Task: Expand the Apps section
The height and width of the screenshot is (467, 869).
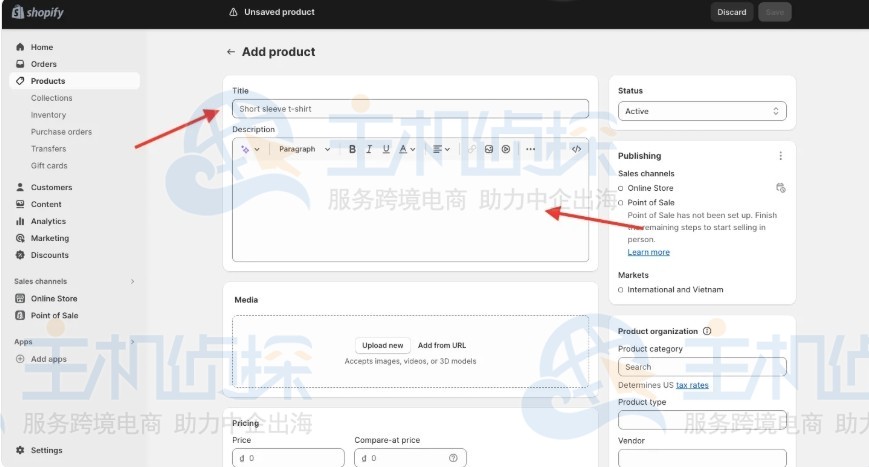Action: 132,342
